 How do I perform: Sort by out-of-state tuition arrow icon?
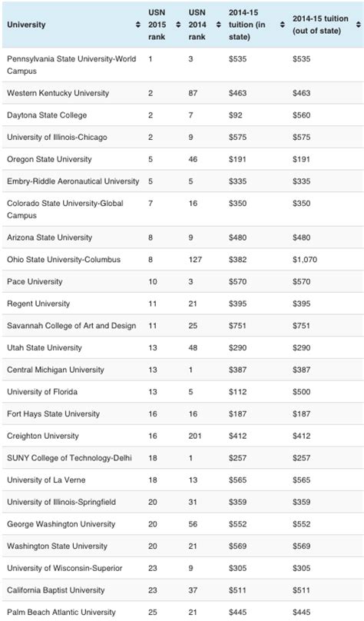[358, 25]
